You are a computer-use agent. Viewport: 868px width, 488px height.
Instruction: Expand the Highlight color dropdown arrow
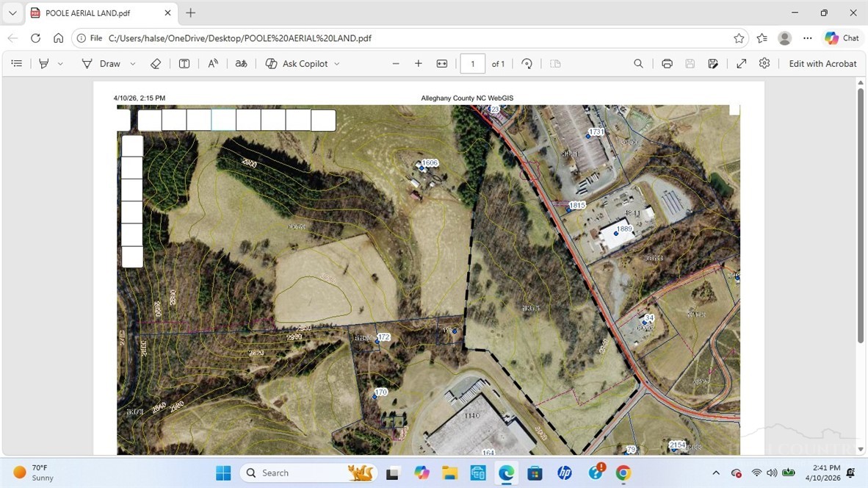coord(60,64)
